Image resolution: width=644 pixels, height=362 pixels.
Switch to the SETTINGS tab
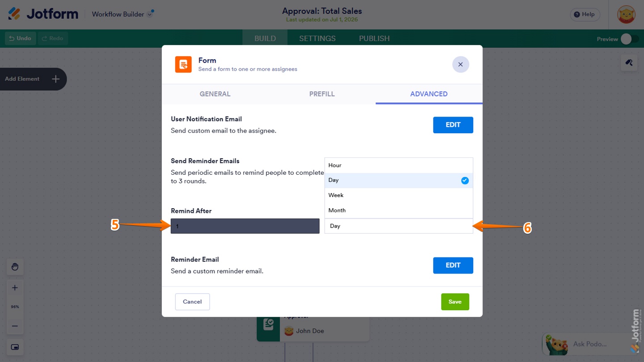(318, 38)
